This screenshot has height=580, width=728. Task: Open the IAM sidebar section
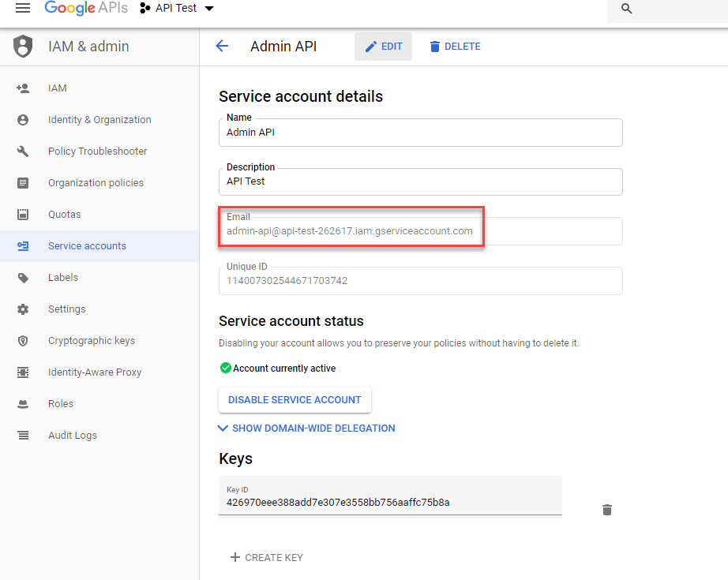[x=57, y=88]
